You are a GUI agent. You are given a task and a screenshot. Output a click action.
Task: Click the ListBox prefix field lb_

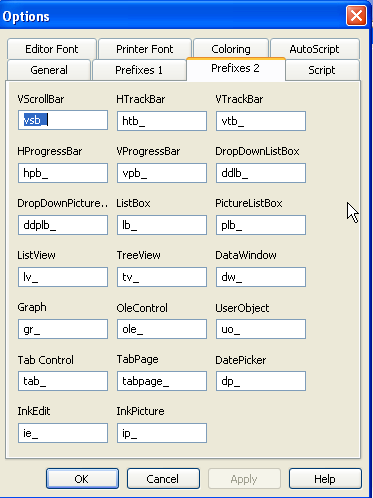(162, 225)
